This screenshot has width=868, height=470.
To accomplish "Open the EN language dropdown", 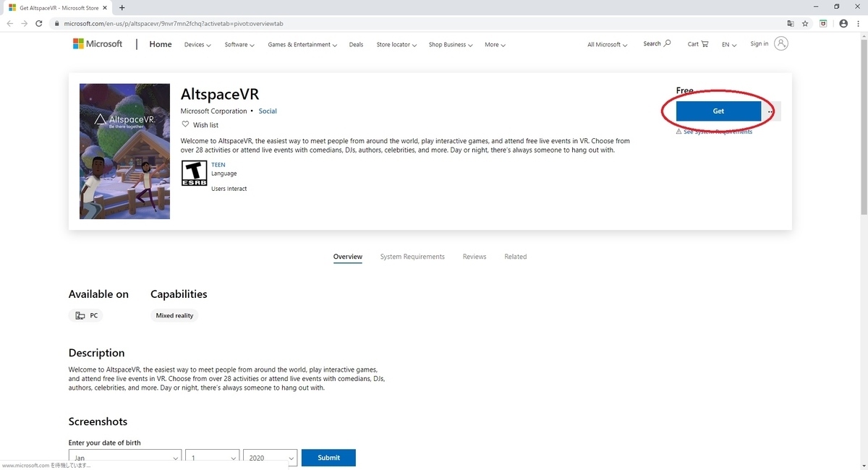I will point(729,44).
